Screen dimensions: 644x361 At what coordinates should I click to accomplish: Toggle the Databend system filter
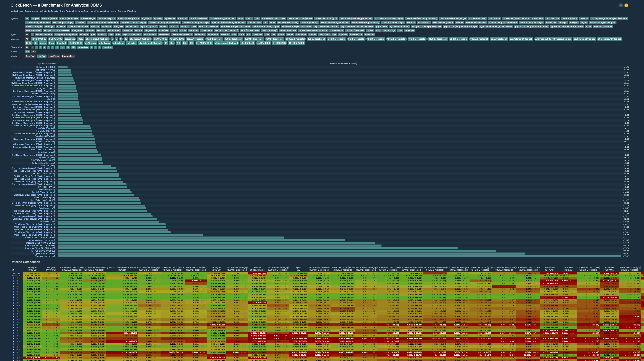(81, 23)
